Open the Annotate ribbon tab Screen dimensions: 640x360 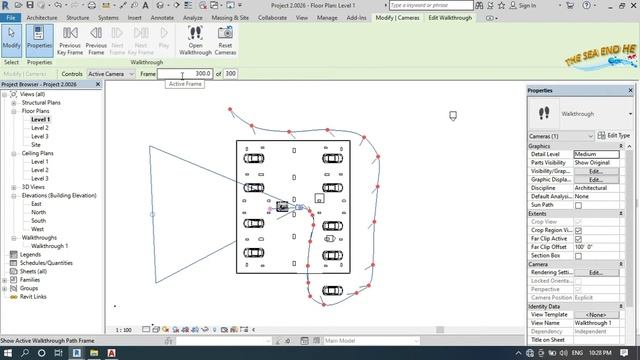click(x=162, y=18)
